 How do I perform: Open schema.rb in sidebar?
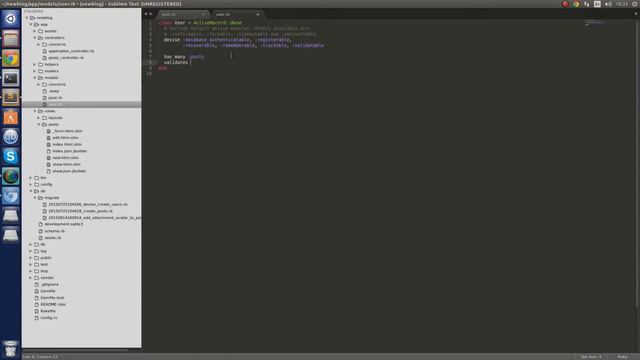coord(54,231)
